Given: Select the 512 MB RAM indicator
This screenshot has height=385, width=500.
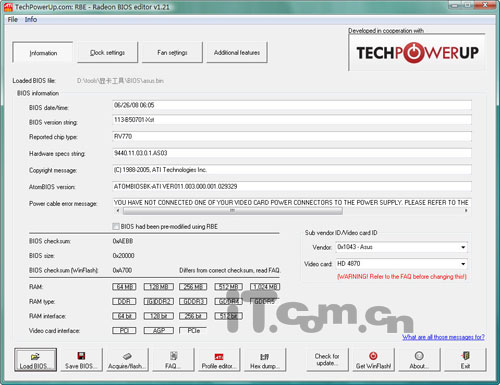Looking at the screenshot, I should 228,287.
